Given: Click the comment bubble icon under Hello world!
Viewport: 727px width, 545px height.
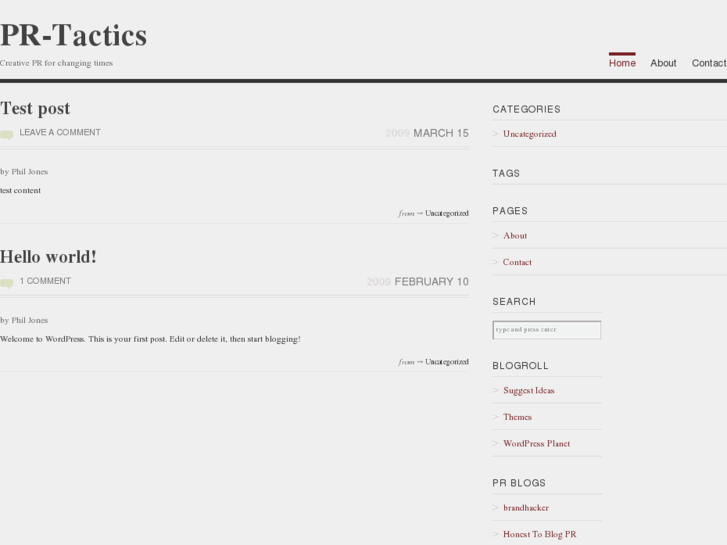Looking at the screenshot, I should pyautogui.click(x=6, y=283).
